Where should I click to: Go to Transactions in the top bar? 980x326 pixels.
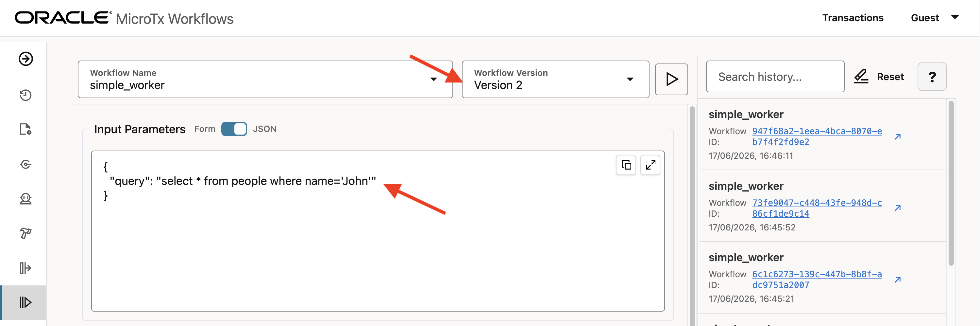(853, 18)
